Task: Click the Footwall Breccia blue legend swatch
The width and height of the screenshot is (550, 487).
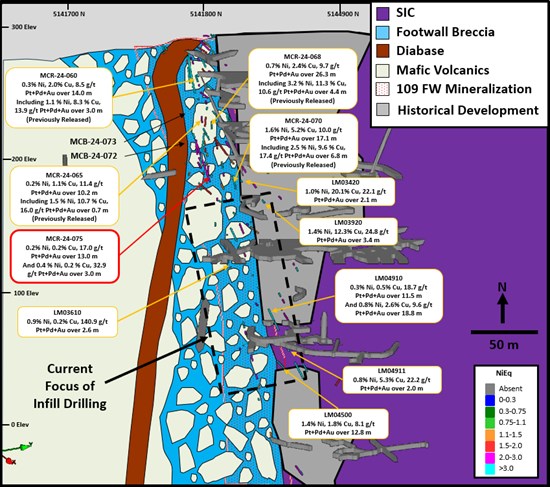Action: coord(383,33)
